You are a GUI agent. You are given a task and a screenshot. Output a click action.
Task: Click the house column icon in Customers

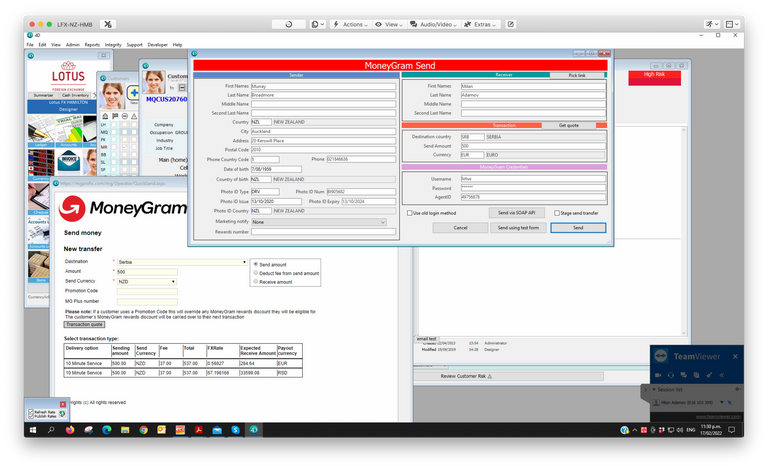click(x=105, y=116)
